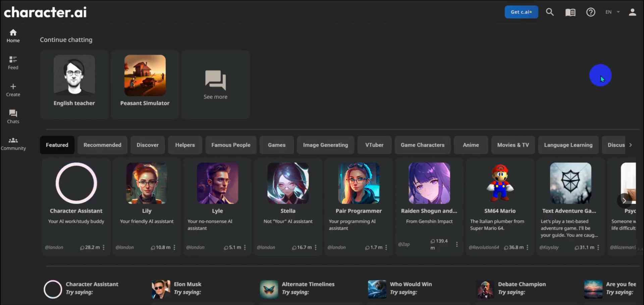Screen dimensions: 644x305
Task: Select the Recommended tab
Action: [x=102, y=145]
